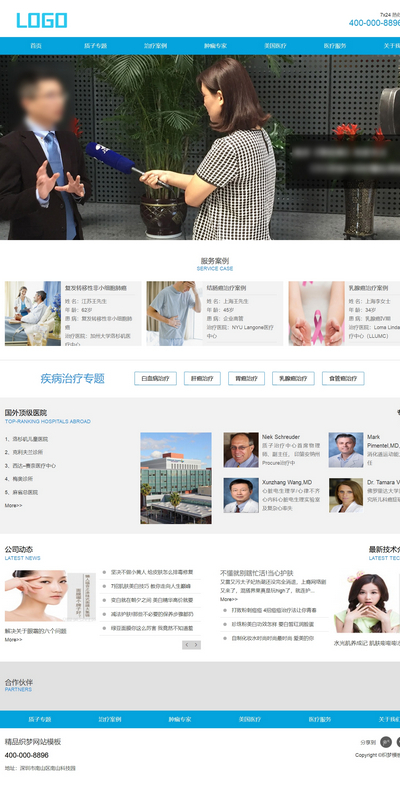
Task: Open the 治疗案例 item in top navigation
Action: click(x=155, y=46)
